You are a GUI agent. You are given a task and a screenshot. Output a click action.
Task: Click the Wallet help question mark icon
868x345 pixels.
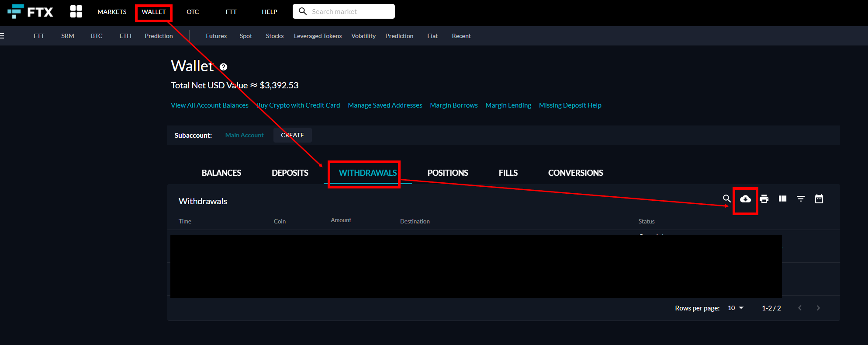(x=223, y=67)
